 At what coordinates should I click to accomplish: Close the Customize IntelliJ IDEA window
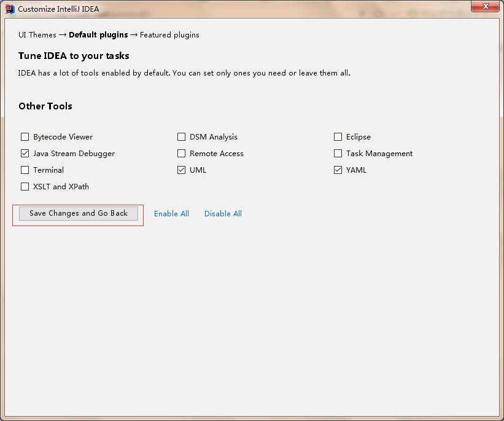(486, 6)
